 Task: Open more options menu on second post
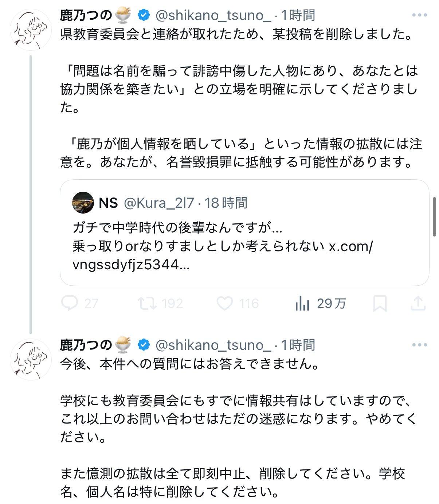tap(419, 345)
